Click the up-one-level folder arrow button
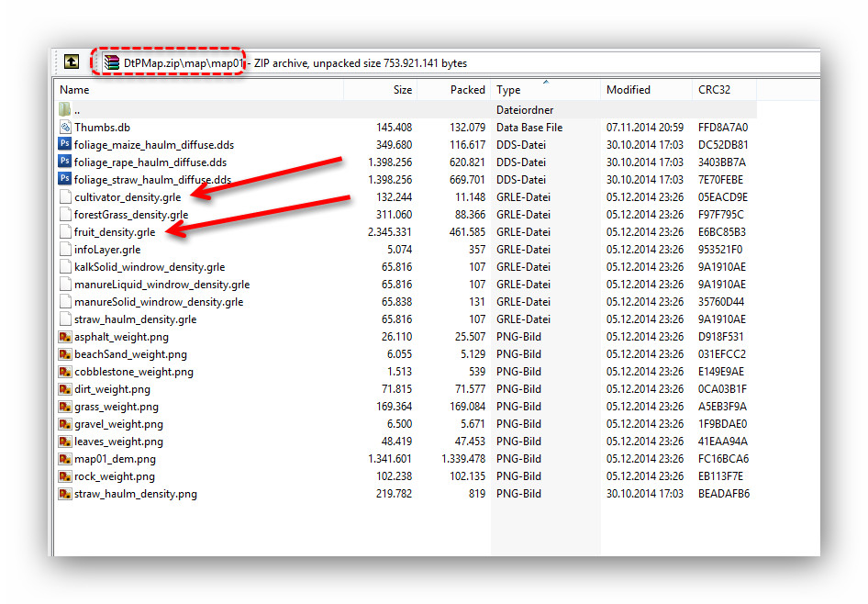 click(x=71, y=62)
